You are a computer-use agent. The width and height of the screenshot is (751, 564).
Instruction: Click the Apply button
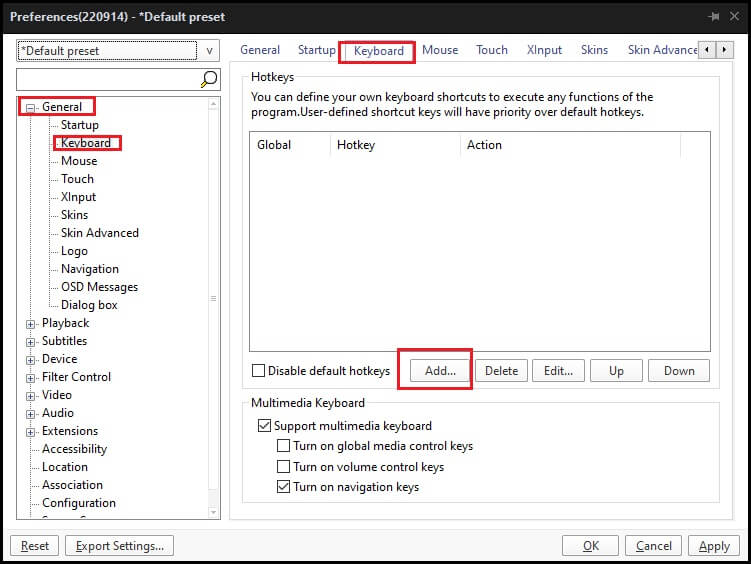click(714, 545)
